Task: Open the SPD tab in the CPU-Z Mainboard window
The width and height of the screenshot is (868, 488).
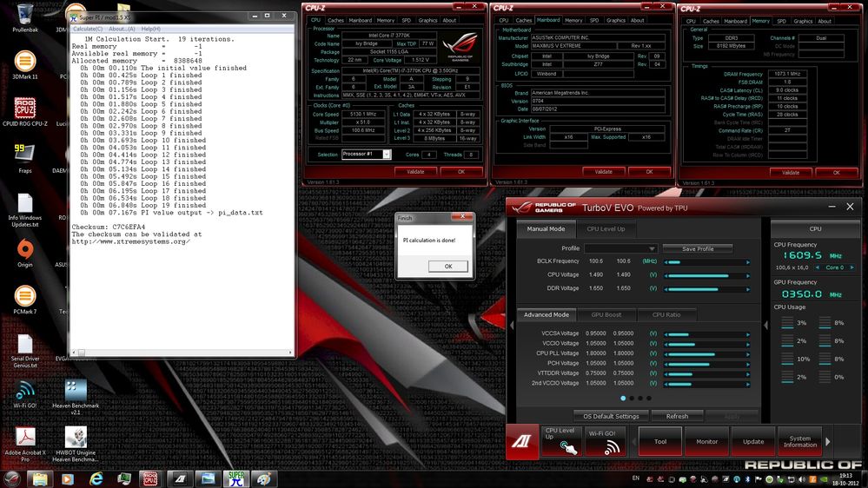Action: pyautogui.click(x=594, y=21)
